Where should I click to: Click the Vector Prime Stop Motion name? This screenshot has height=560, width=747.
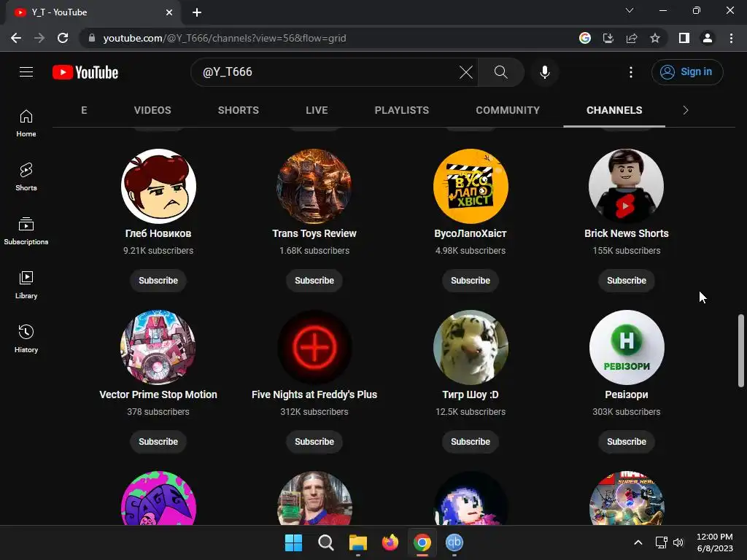pyautogui.click(x=158, y=394)
